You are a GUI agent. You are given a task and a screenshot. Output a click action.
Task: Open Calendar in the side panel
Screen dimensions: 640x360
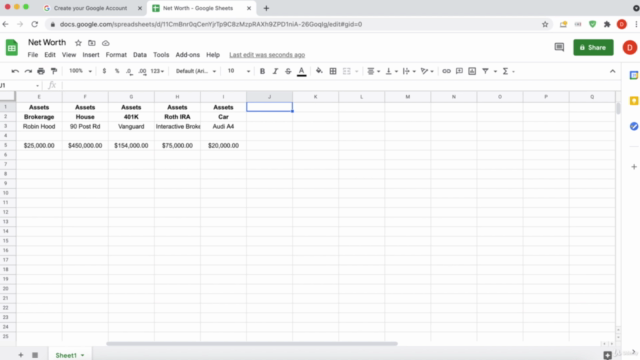[x=634, y=76]
